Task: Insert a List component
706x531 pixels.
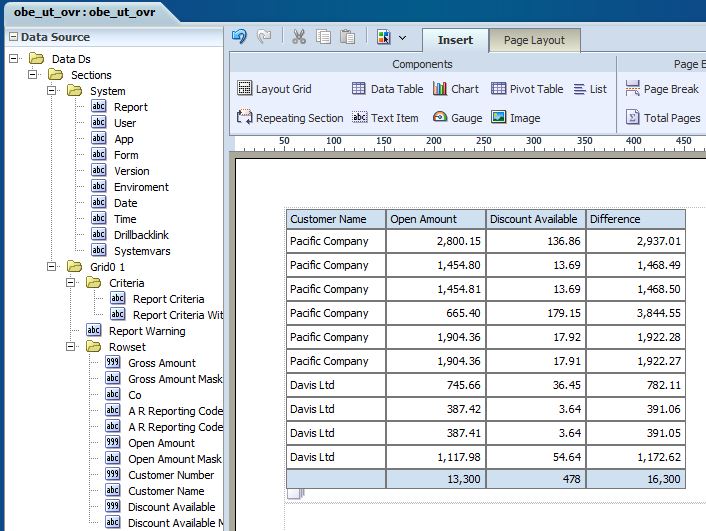Action: click(590, 89)
